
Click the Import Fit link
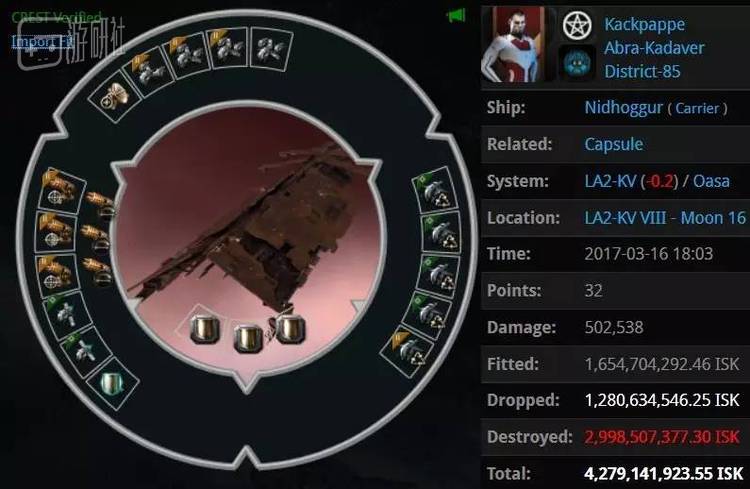coord(42,42)
